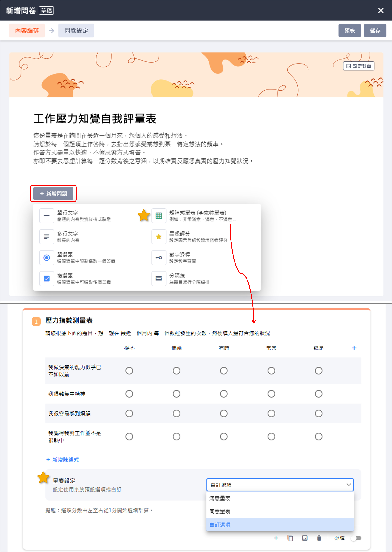Close the 新增問卷 dialog with X
The width and height of the screenshot is (392, 552).
click(x=381, y=10)
